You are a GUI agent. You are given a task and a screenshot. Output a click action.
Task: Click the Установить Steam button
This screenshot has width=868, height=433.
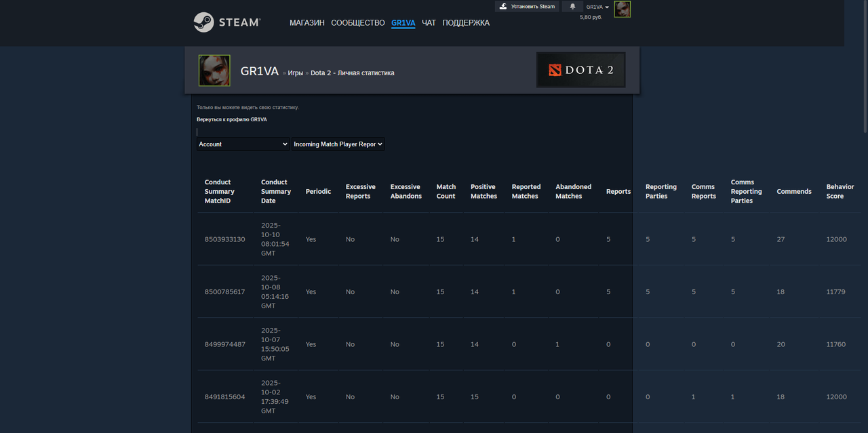[x=527, y=6]
